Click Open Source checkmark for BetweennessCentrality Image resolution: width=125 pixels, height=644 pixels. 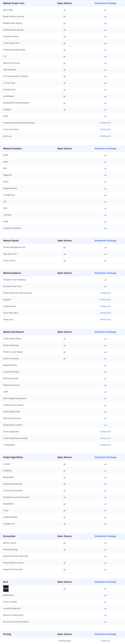tap(64, 484)
